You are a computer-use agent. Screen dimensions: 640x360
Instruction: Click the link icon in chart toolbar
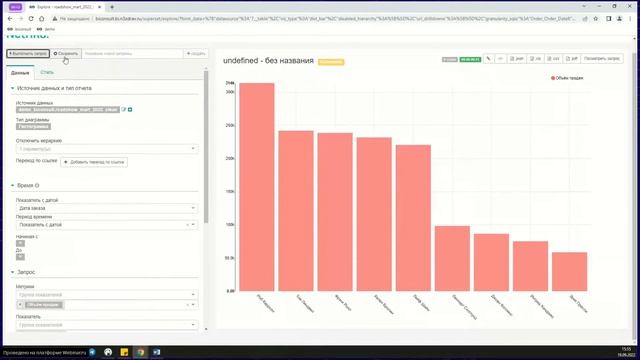click(489, 59)
